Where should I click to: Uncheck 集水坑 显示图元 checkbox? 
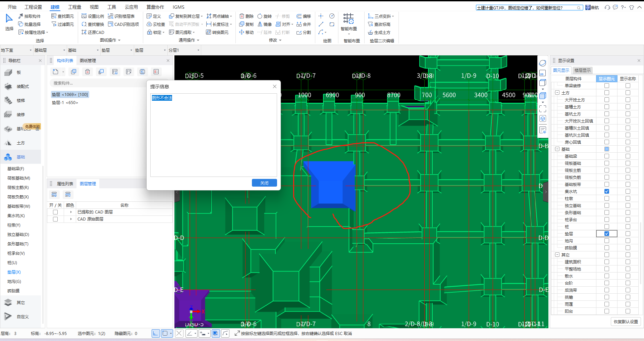(x=607, y=191)
